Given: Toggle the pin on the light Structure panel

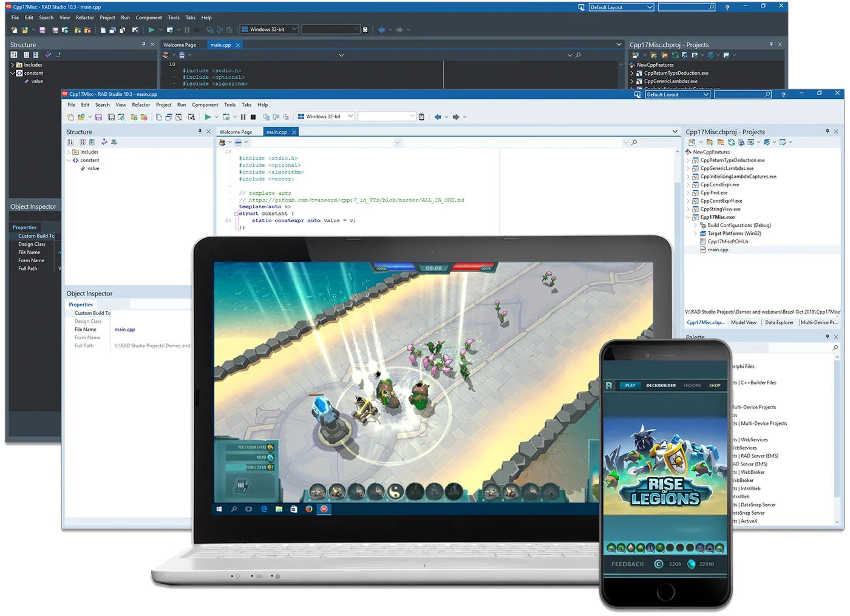Looking at the screenshot, I should tap(200, 132).
